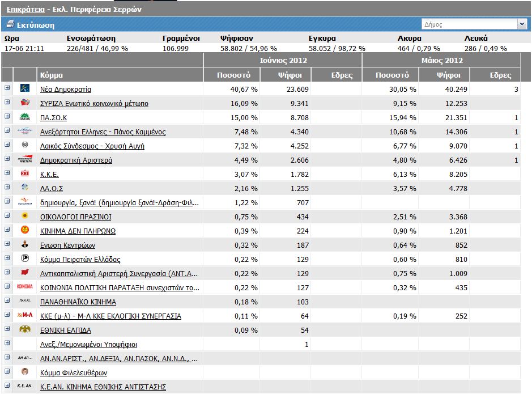Click the Κ.Κ.Ε. red logo icon
Image resolution: width=532 pixels, height=394 pixels.
pos(25,174)
